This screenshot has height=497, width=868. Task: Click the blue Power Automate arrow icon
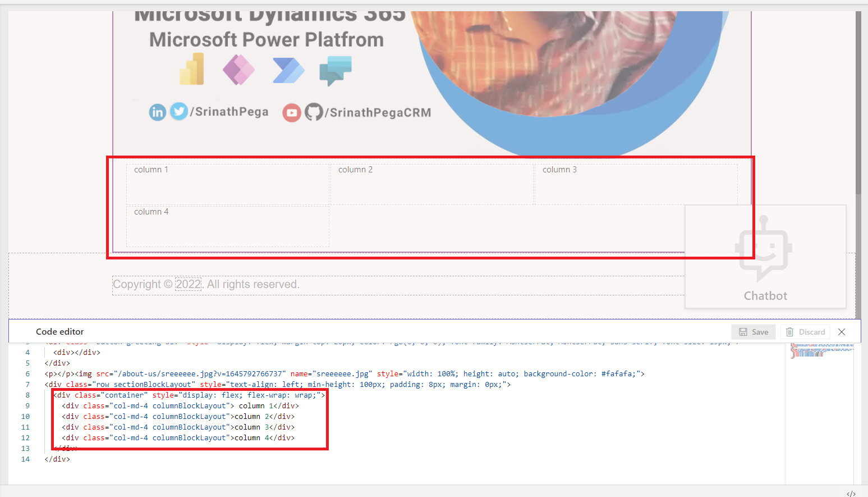pyautogui.click(x=288, y=70)
